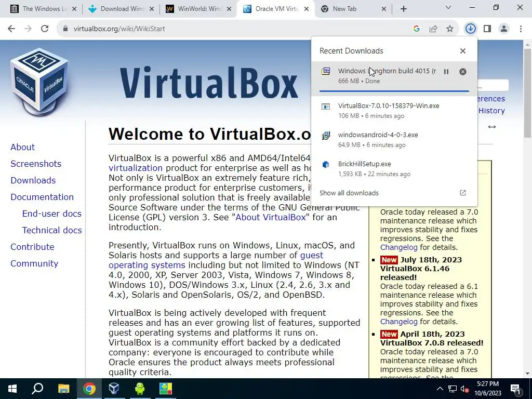Viewport: 532px width, 399px height.
Task: Open downloads page via external-link icon
Action: (x=463, y=193)
